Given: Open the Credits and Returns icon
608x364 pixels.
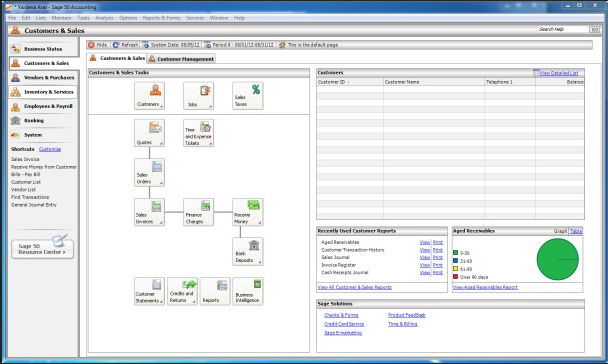Looking at the screenshot, I should tap(182, 291).
